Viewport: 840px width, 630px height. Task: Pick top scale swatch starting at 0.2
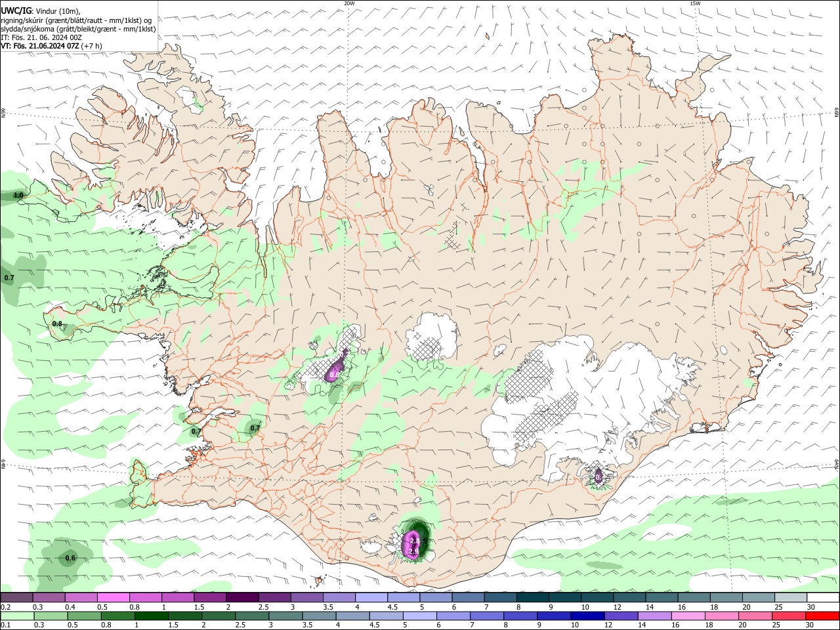point(16,597)
